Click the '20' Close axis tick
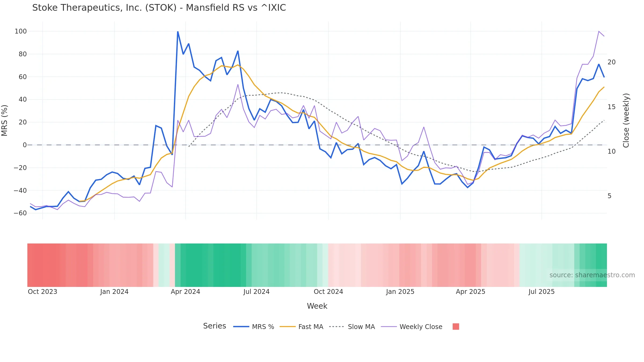The width and height of the screenshot is (644, 362). (612, 62)
